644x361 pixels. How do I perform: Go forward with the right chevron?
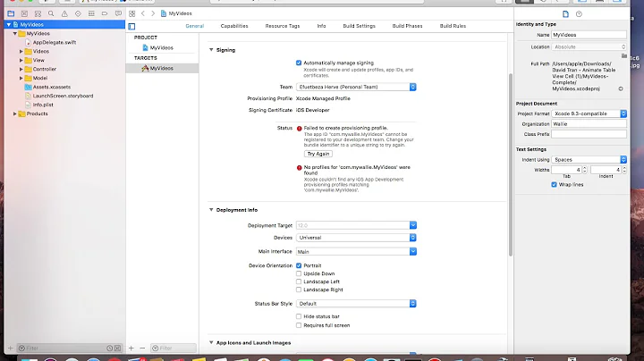(x=153, y=13)
